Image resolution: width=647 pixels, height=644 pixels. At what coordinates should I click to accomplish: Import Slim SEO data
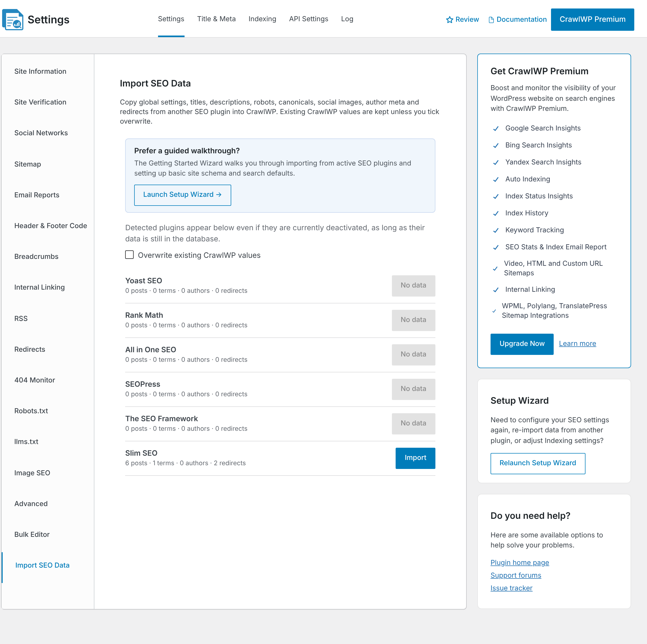[x=415, y=458]
